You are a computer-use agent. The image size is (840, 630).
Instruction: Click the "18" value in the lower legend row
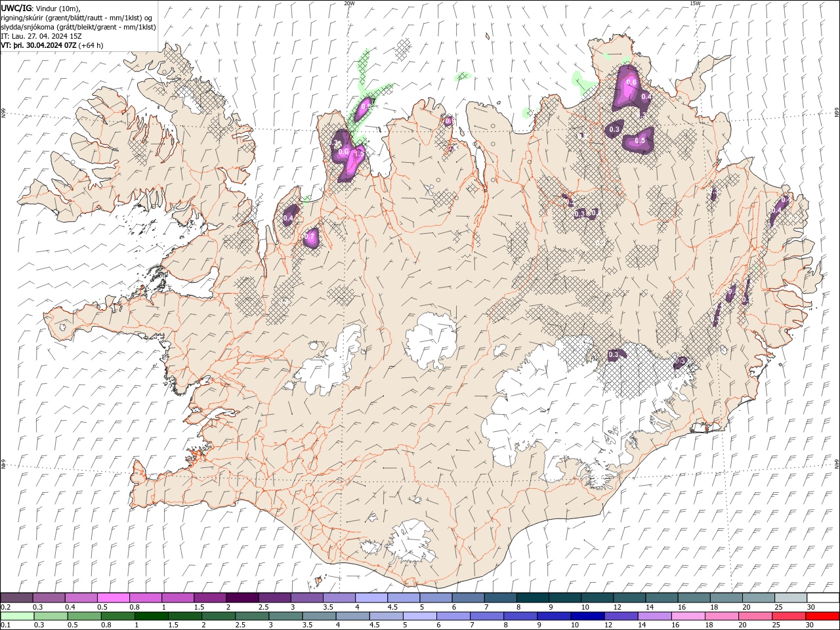coord(709,625)
